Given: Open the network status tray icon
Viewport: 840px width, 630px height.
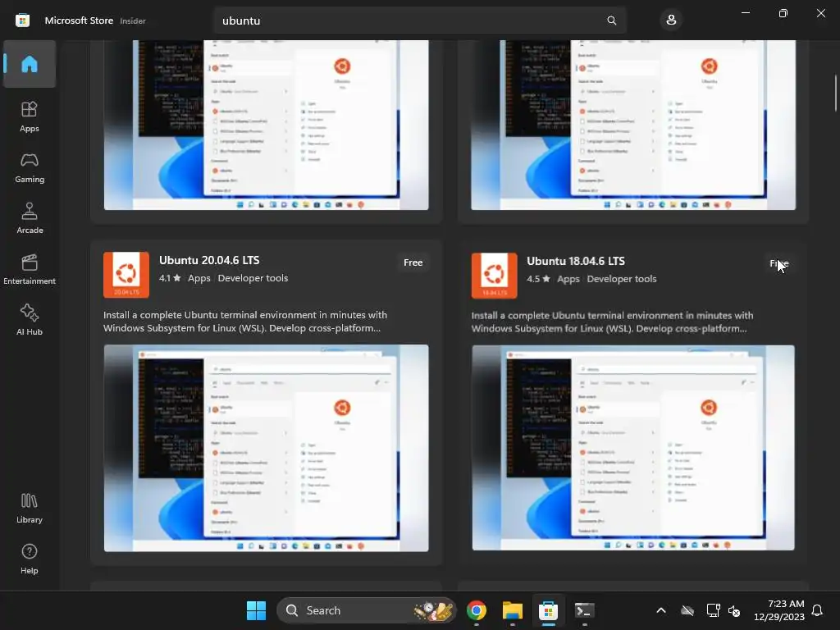Looking at the screenshot, I should coord(713,610).
